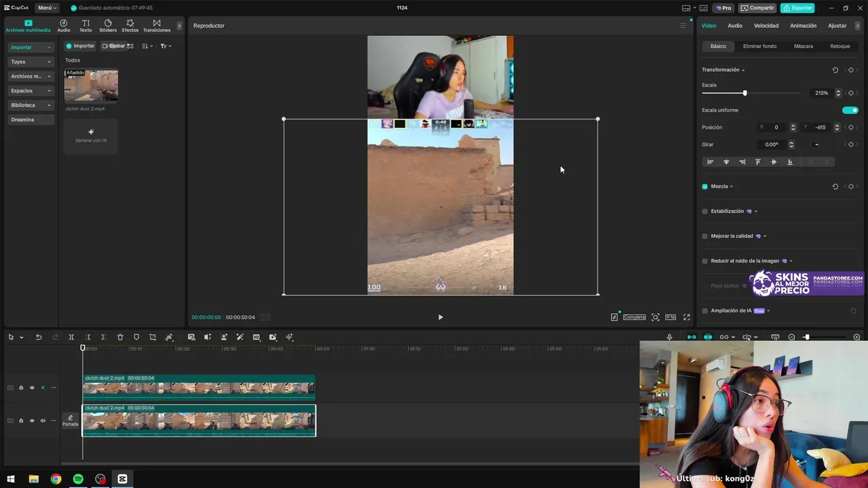Open the Texto panel
This screenshot has height=488, width=868.
85,26
